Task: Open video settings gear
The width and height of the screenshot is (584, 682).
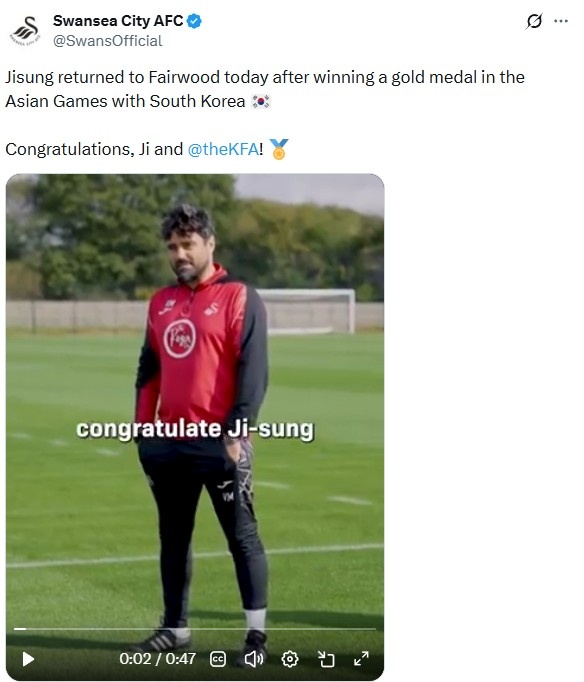Action: click(x=290, y=659)
